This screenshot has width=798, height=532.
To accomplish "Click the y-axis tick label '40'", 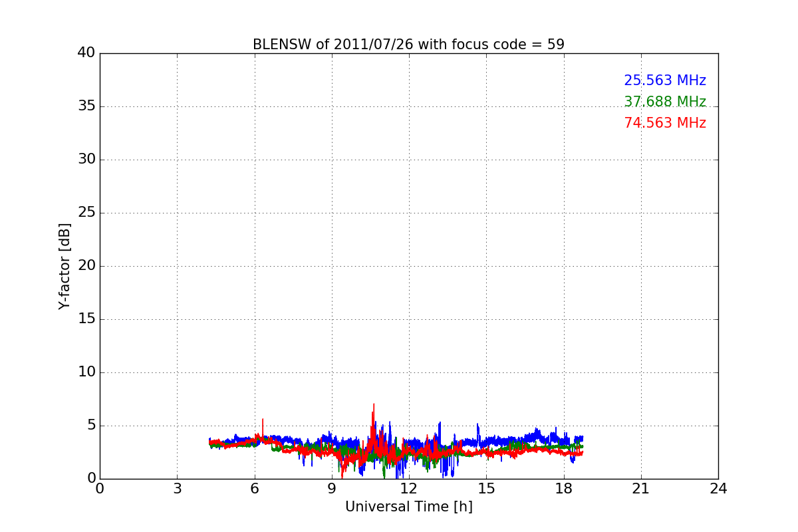I will point(86,53).
